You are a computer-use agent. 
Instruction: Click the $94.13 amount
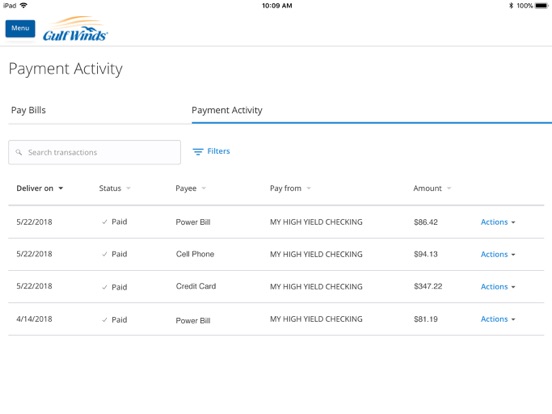426,254
